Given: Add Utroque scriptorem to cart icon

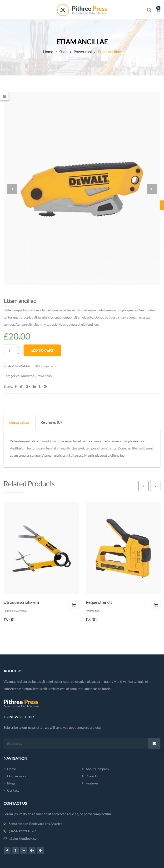Looking at the screenshot, I should [74, 605].
